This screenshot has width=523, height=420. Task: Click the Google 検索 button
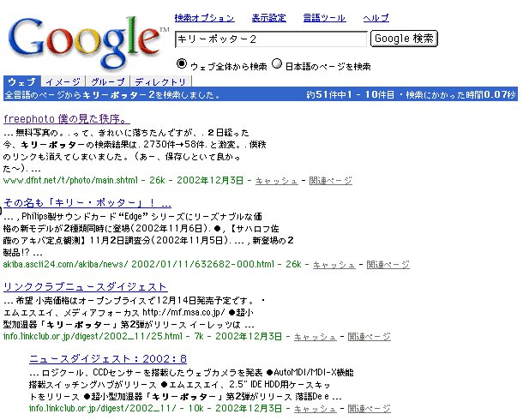tap(404, 39)
